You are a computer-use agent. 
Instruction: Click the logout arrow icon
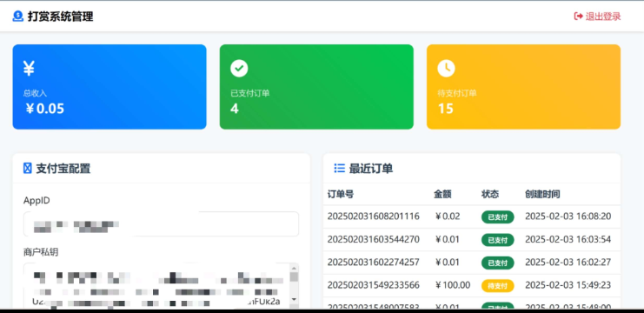point(578,17)
